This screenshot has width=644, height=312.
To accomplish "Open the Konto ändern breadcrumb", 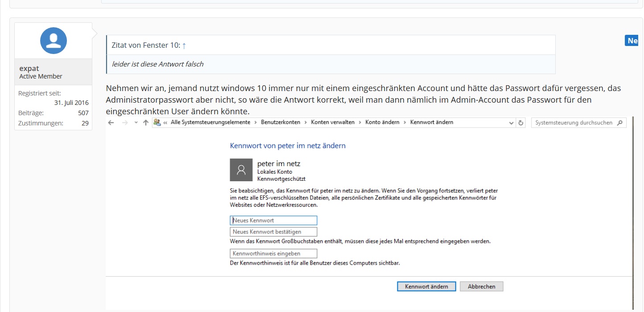I will click(382, 122).
